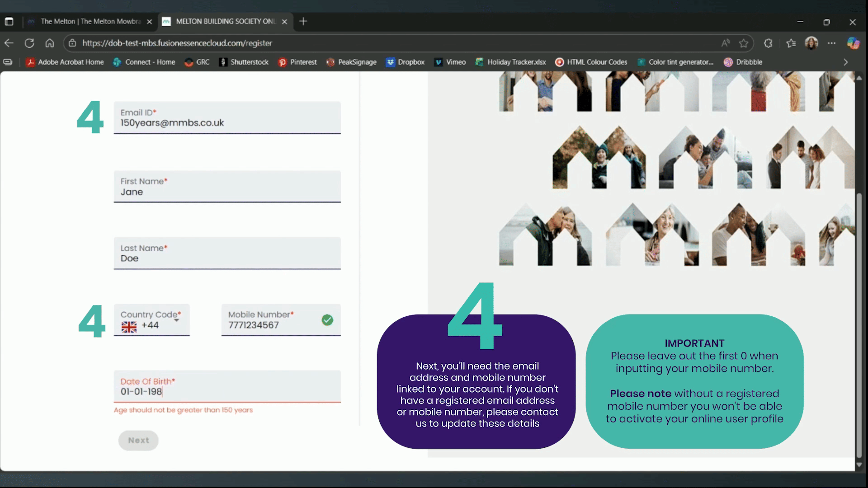Image resolution: width=868 pixels, height=488 pixels.
Task: Add page to favorites with star icon
Action: tap(744, 43)
